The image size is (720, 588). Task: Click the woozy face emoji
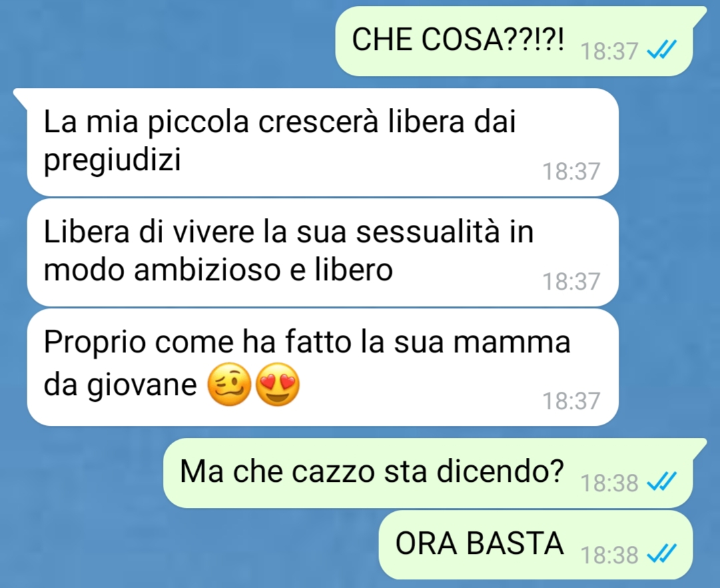[x=230, y=384]
